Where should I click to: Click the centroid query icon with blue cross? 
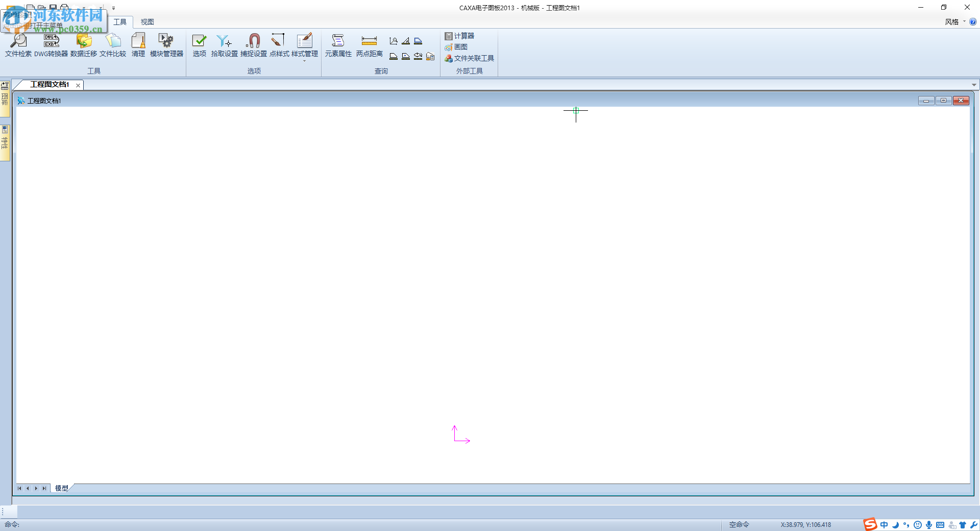tap(406, 56)
